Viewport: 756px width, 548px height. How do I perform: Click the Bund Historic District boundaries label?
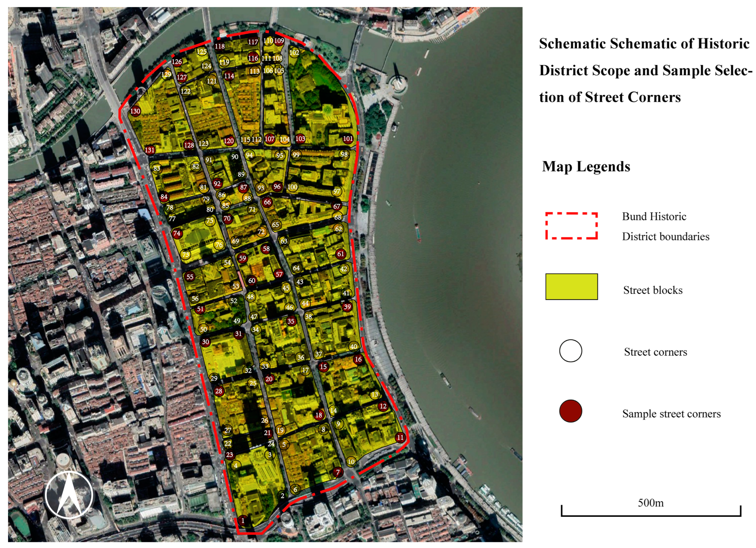[665, 226]
